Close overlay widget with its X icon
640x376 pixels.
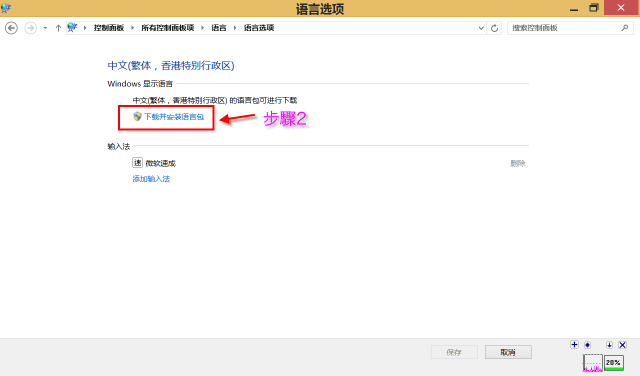622,345
